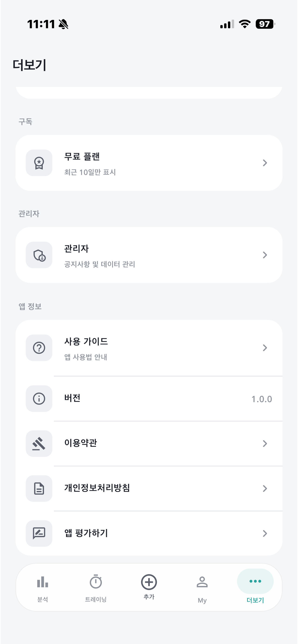Screen dimensions: 298x644
Task: Tap the chevron on 개인정보처리방침 row
Action: (265, 488)
